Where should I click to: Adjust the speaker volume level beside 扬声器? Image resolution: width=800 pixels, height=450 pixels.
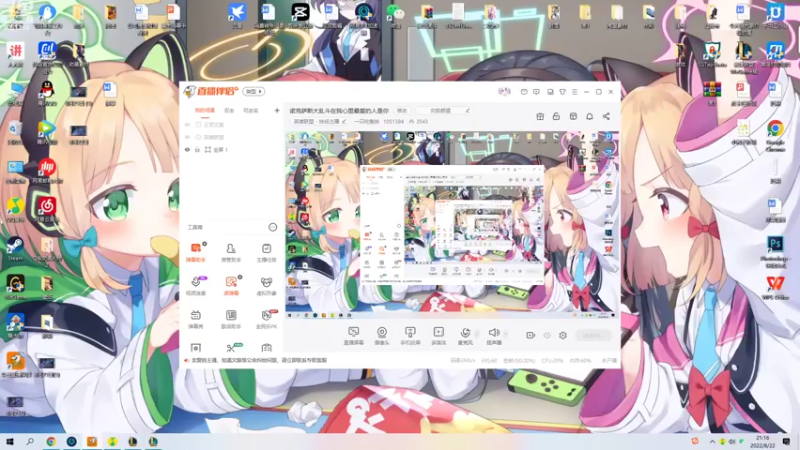click(506, 335)
